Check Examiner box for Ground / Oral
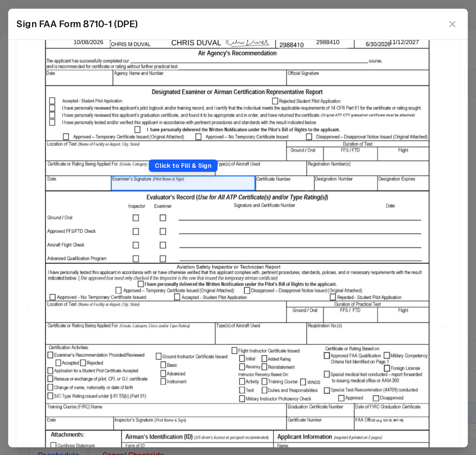The image size is (476, 455). pyautogui.click(x=163, y=218)
